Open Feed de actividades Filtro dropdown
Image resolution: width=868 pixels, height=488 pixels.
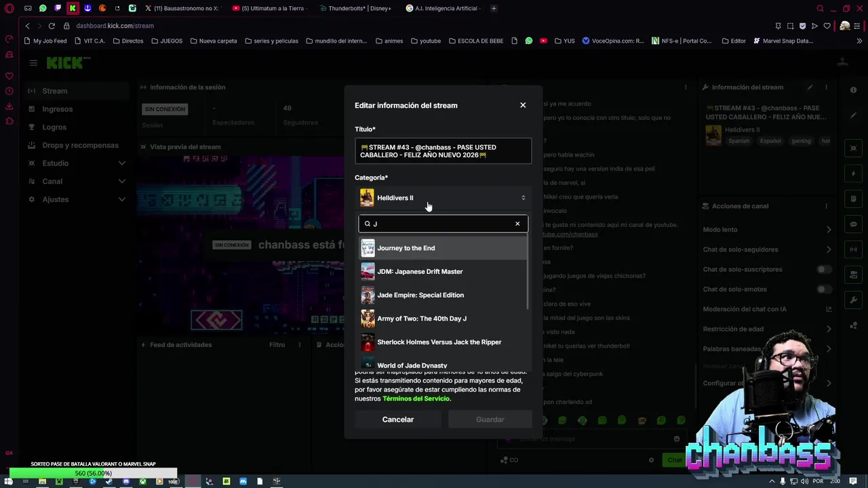point(277,345)
